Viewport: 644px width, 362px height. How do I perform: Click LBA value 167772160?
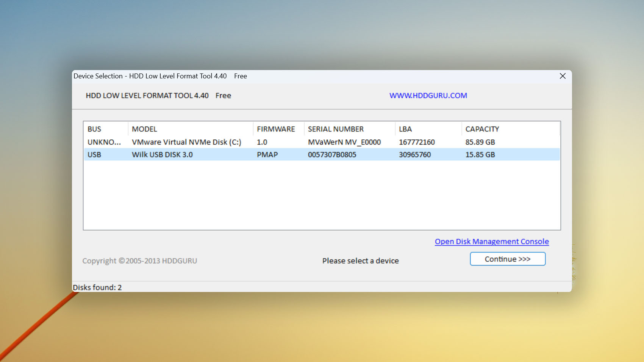click(417, 142)
